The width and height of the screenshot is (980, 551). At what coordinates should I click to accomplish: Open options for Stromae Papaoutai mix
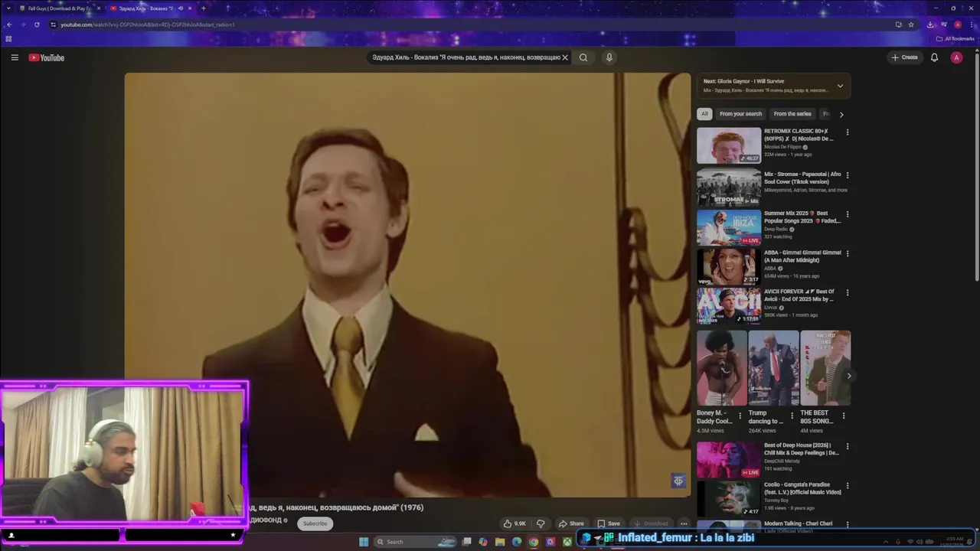pyautogui.click(x=847, y=175)
